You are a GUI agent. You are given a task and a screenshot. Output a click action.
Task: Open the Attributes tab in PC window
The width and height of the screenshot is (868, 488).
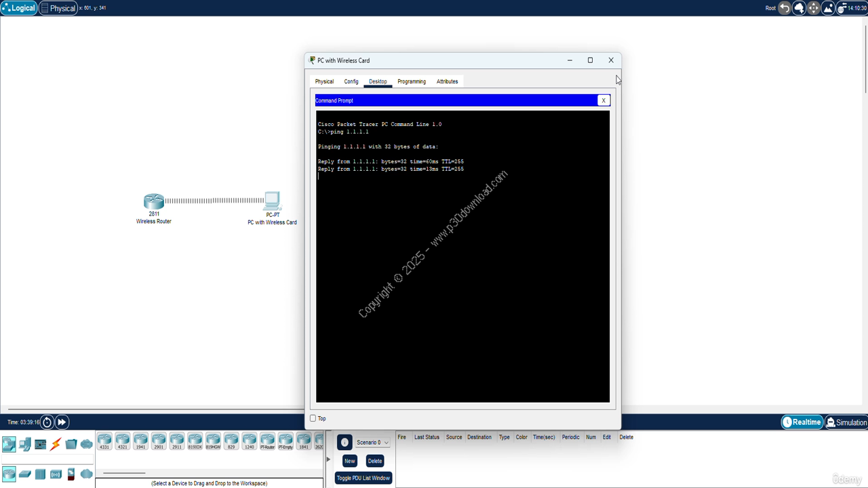coord(447,81)
